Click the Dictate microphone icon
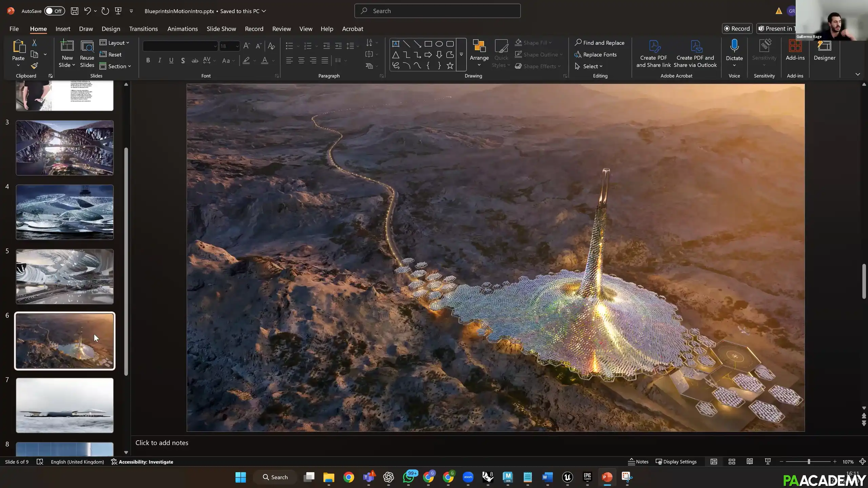Viewport: 868px width, 488px height. click(734, 45)
